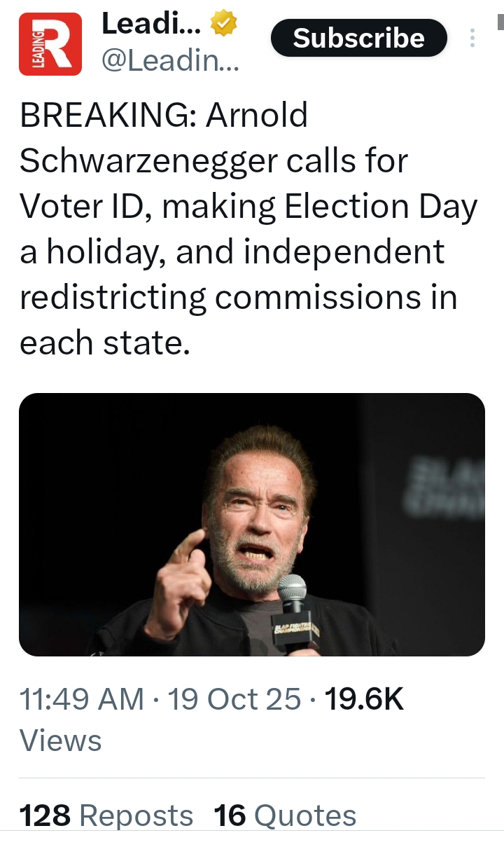Click the 19 Oct 25 post date
504x854 pixels.
(x=234, y=699)
